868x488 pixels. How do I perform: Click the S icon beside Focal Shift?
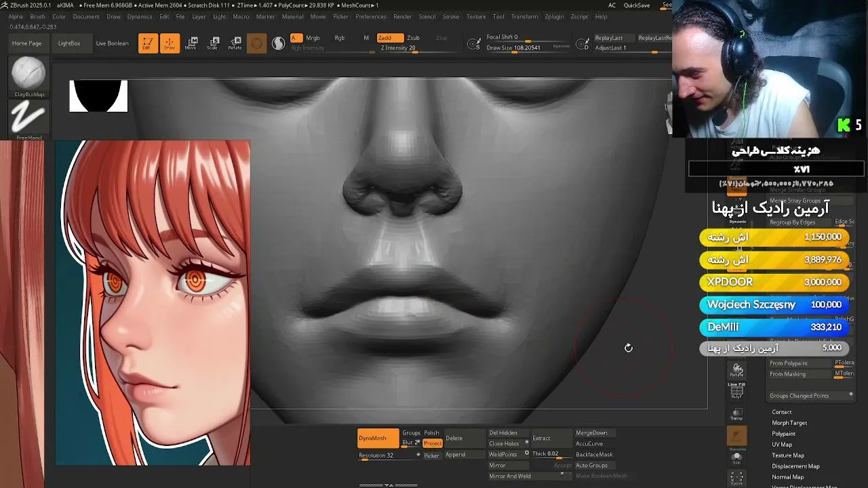point(475,43)
